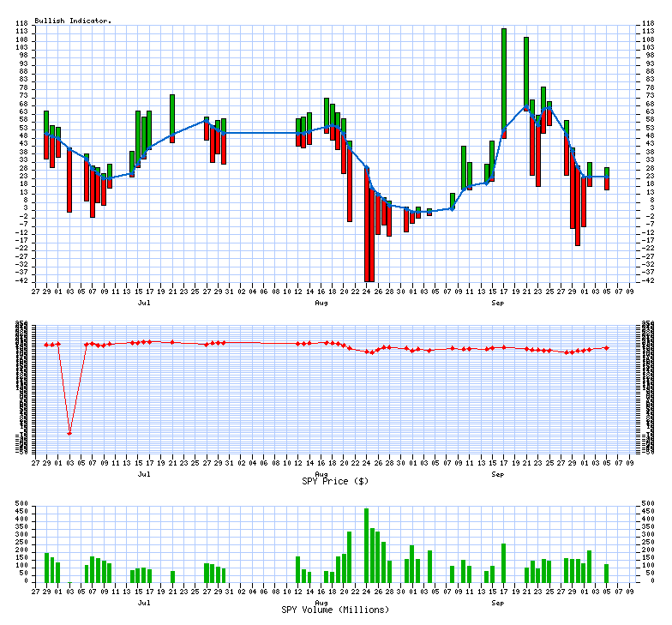Click the -42 label on the right y-axis
672x625 pixels.
(649, 281)
